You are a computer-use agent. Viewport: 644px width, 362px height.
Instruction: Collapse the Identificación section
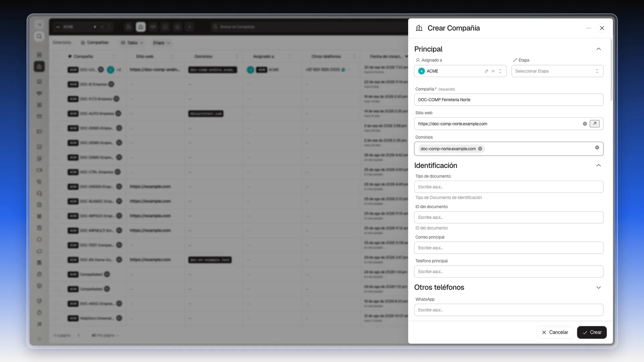click(x=598, y=165)
